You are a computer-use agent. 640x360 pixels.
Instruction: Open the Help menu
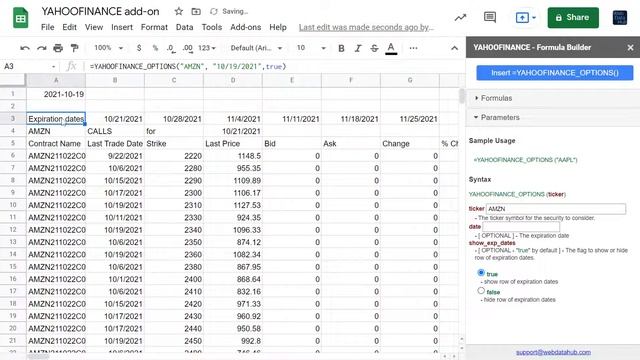coord(278,27)
